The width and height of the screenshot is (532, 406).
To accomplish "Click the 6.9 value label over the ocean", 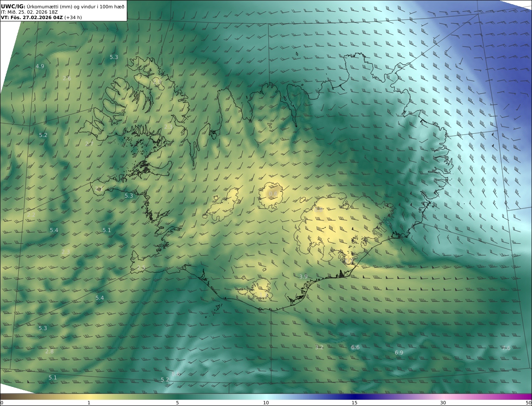I will [x=399, y=353].
